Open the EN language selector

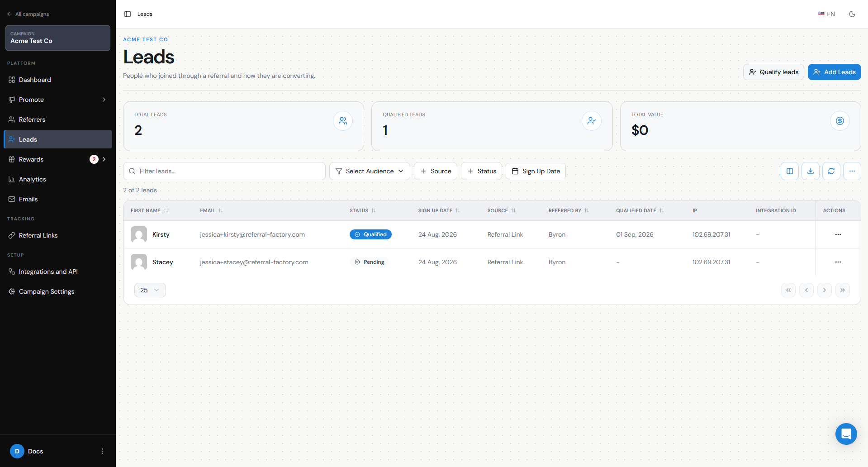point(826,14)
